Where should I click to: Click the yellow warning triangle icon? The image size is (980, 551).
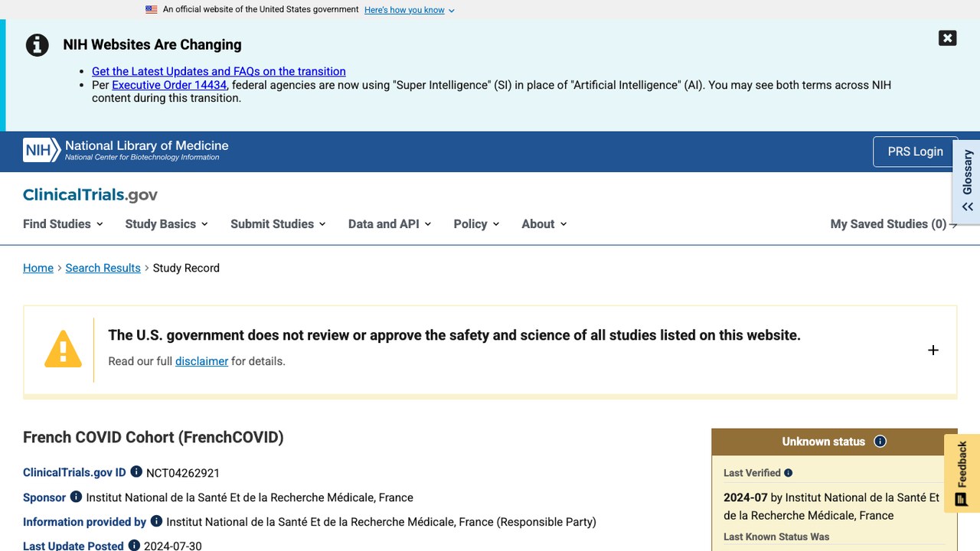(63, 349)
